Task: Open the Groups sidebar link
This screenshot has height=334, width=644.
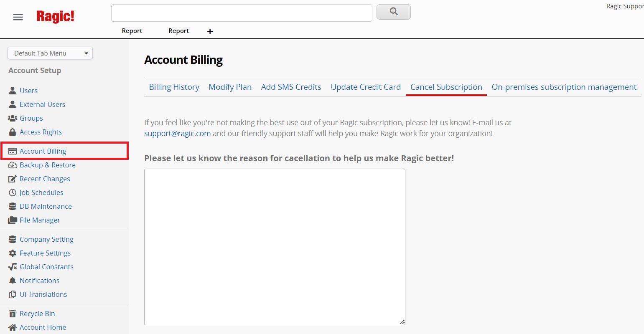Action: (x=31, y=118)
